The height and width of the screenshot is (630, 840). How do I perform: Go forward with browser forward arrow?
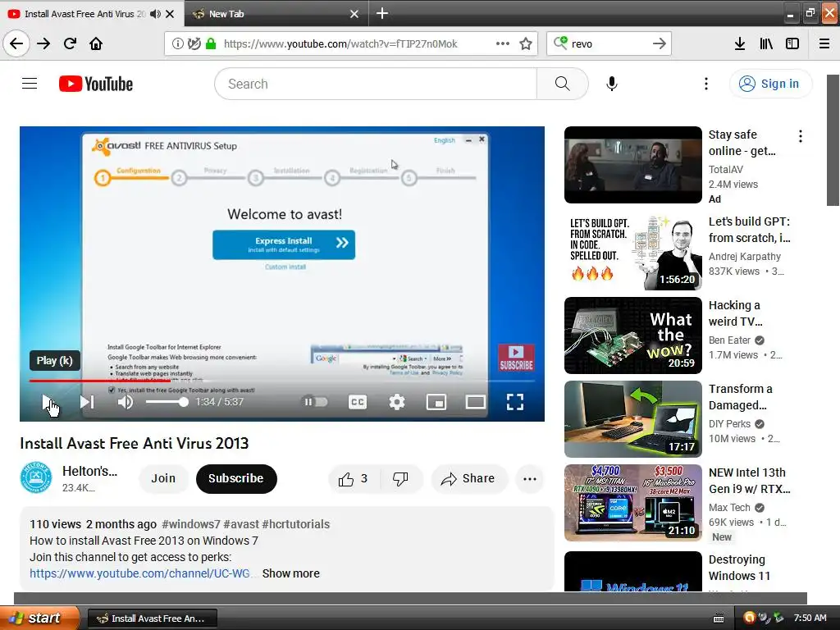pos(43,43)
